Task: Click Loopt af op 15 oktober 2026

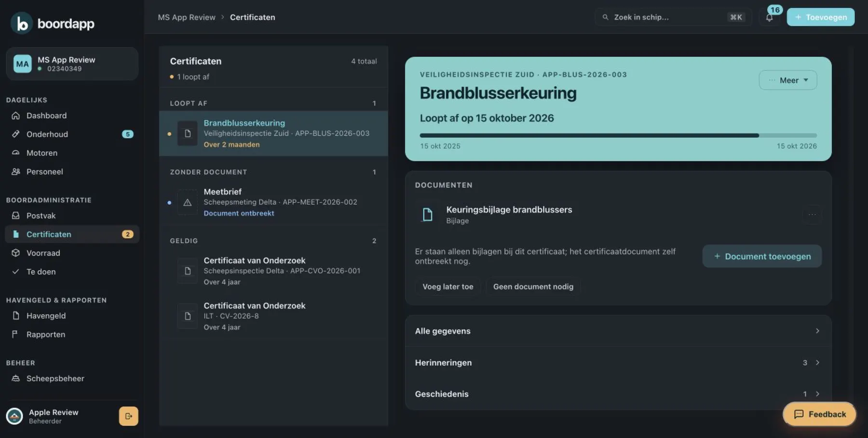Action: point(487,118)
